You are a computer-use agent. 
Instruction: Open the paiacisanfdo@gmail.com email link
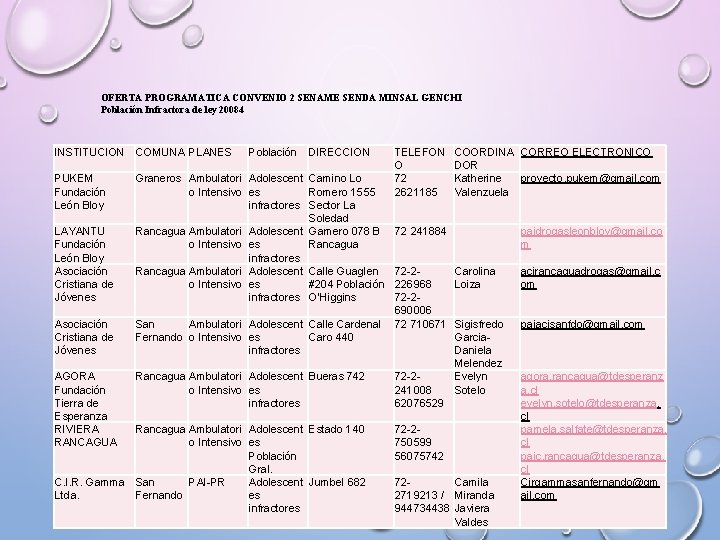point(582,324)
